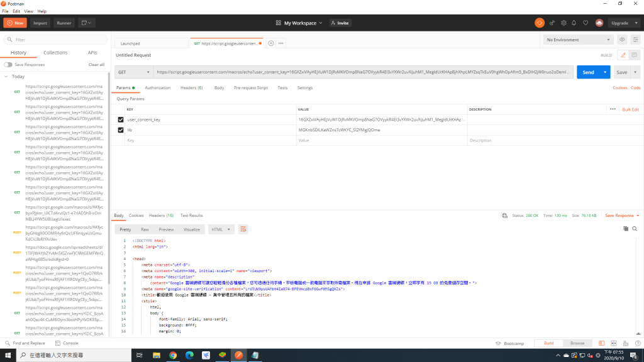
Task: Open the Console panel
Action: pos(67,343)
